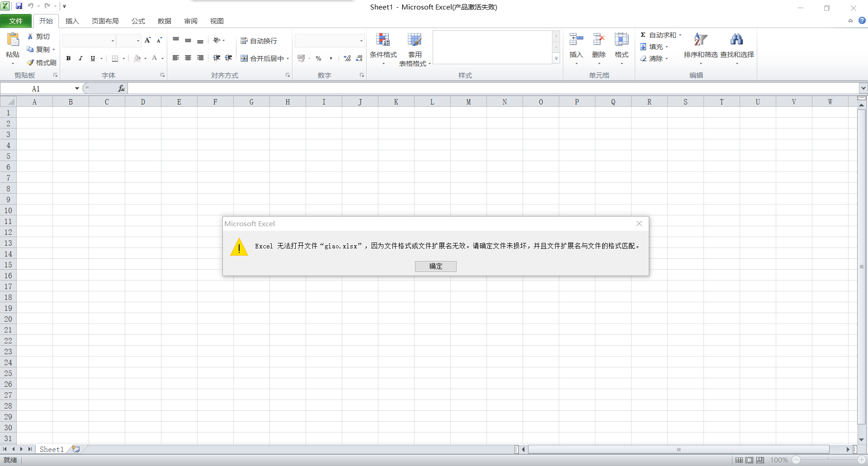Toggle bold formatting
The image size is (868, 466).
(69, 58)
